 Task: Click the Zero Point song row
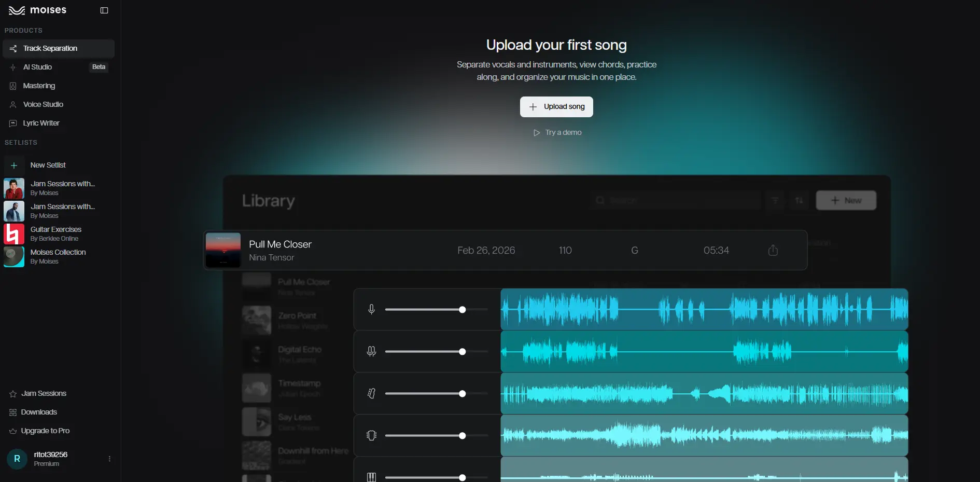pos(297,320)
